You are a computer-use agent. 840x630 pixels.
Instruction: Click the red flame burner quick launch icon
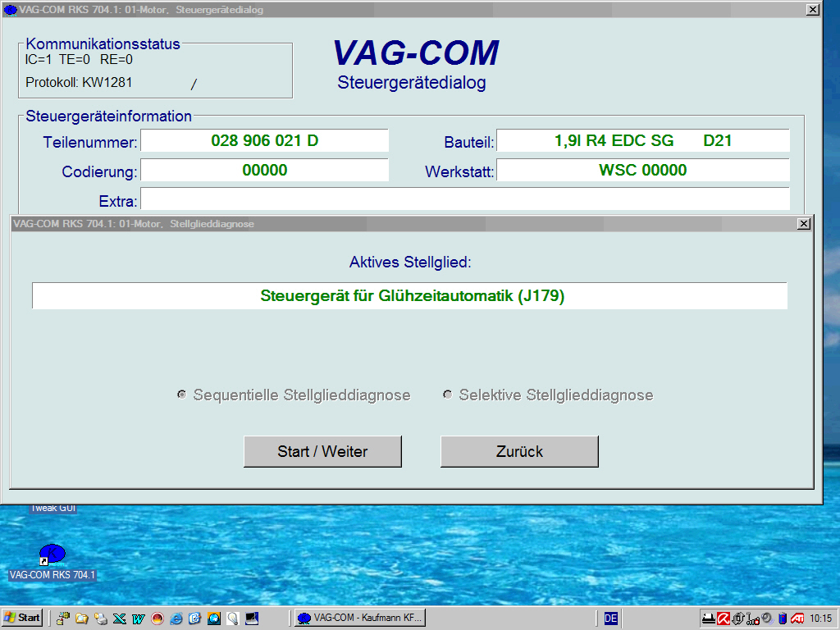pos(157,619)
